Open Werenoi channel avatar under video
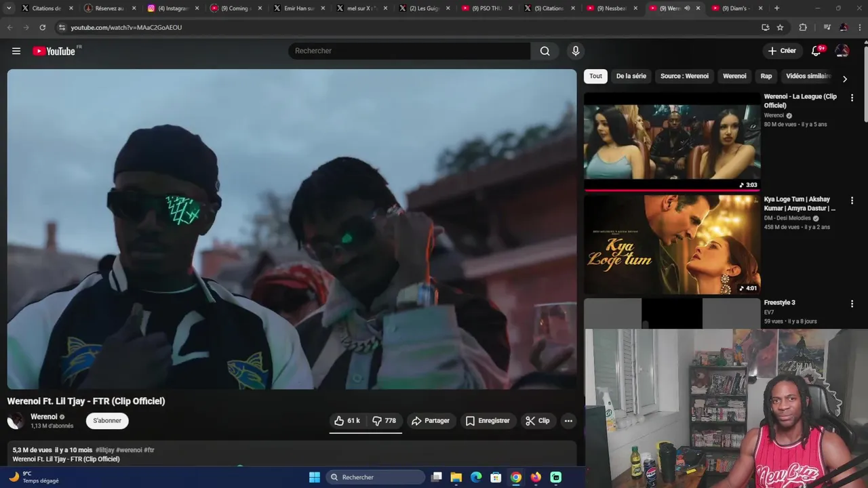This screenshot has width=868, height=488. click(x=16, y=421)
